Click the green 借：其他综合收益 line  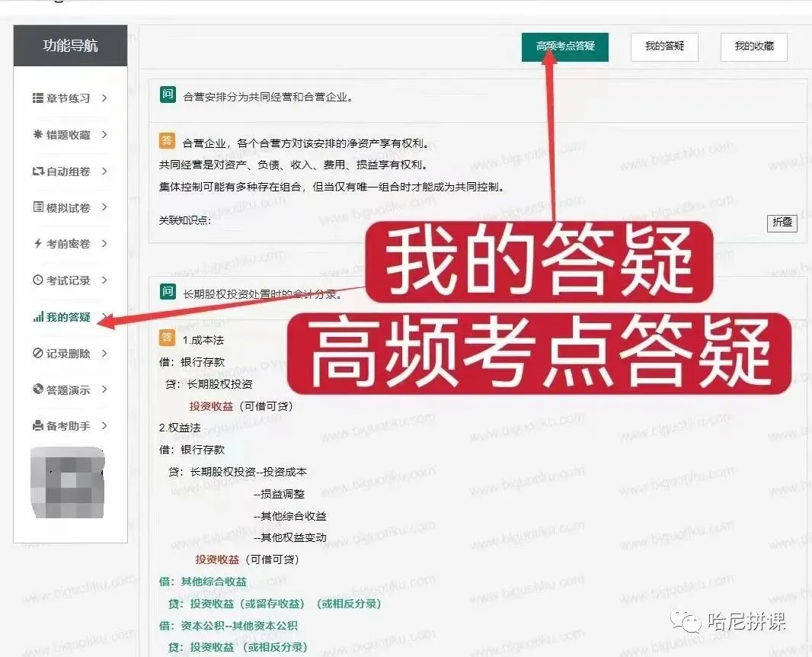point(203,582)
